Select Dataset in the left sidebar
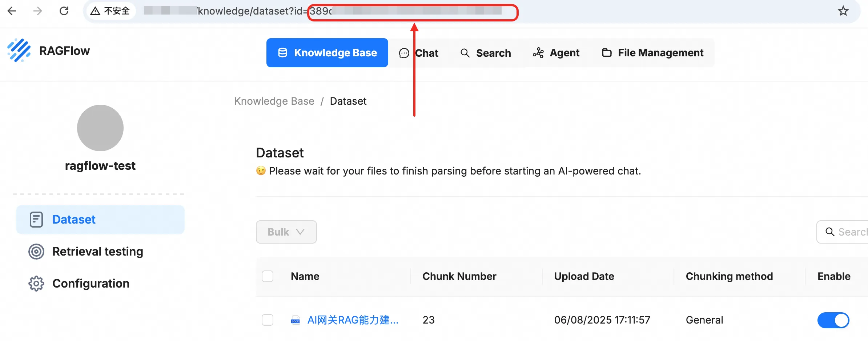The width and height of the screenshot is (868, 341). (x=100, y=220)
